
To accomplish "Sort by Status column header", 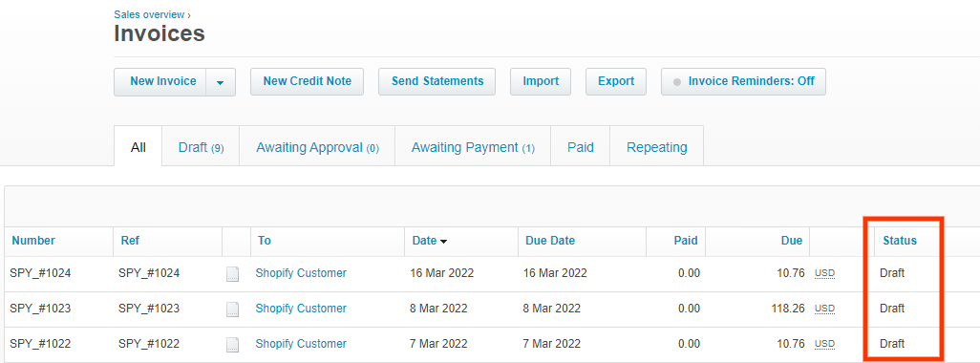I will coord(900,241).
